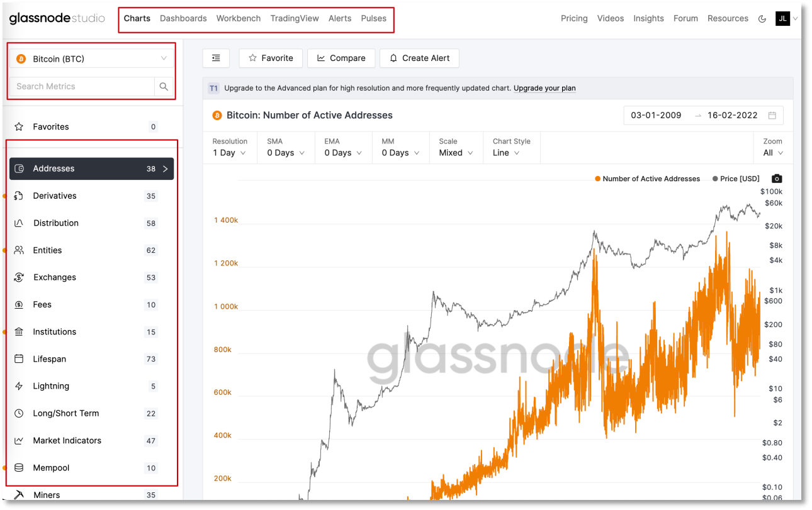
Task: Select the Lifespan category row
Action: pos(91,359)
